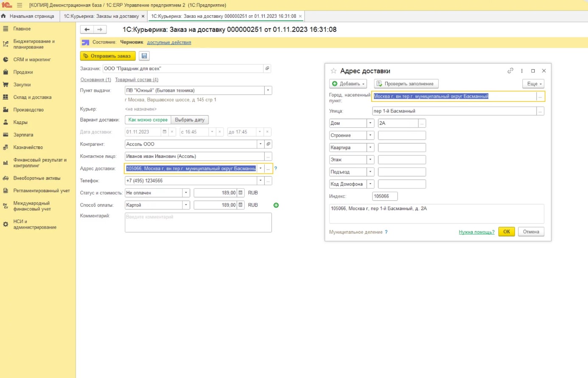Open доступные действия link
Image resolution: width=588 pixels, height=378 pixels.
pyautogui.click(x=169, y=42)
